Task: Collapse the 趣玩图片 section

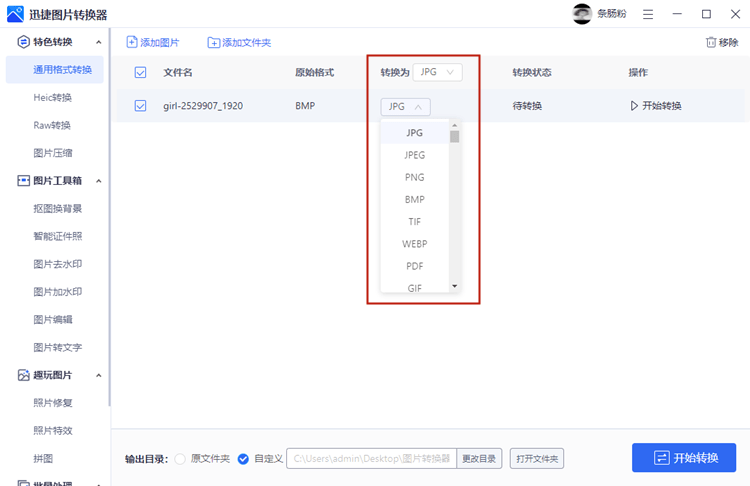Action: [99, 375]
